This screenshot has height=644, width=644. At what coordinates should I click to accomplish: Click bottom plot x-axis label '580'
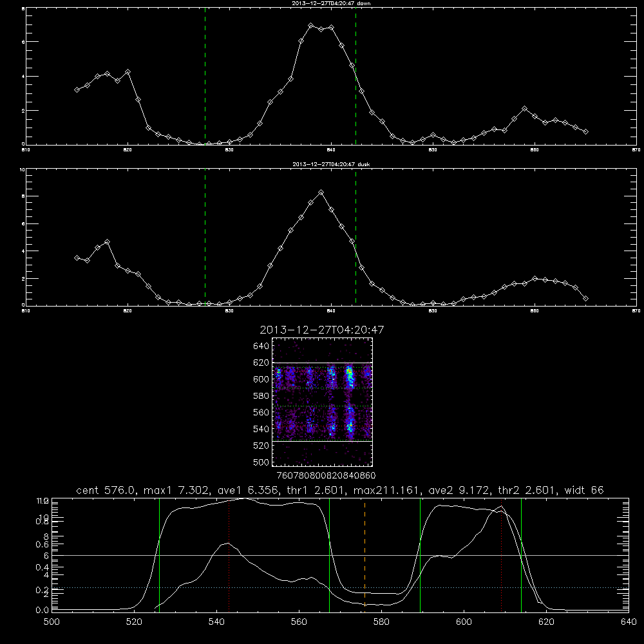[x=381, y=622]
